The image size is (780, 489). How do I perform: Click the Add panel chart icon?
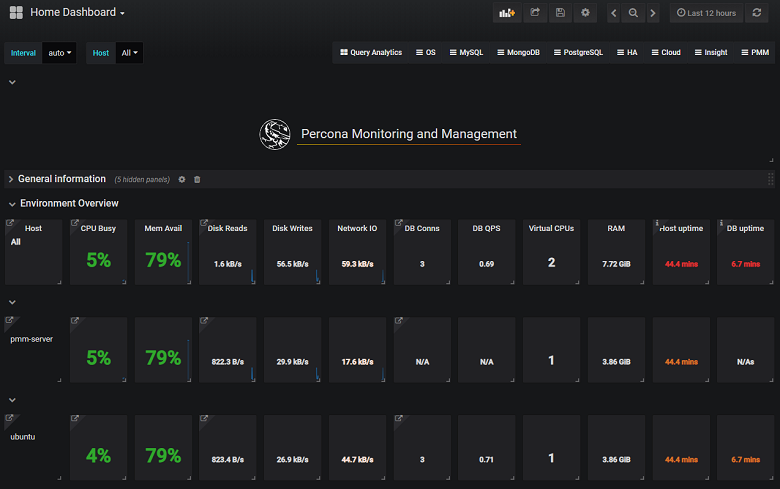coord(507,13)
